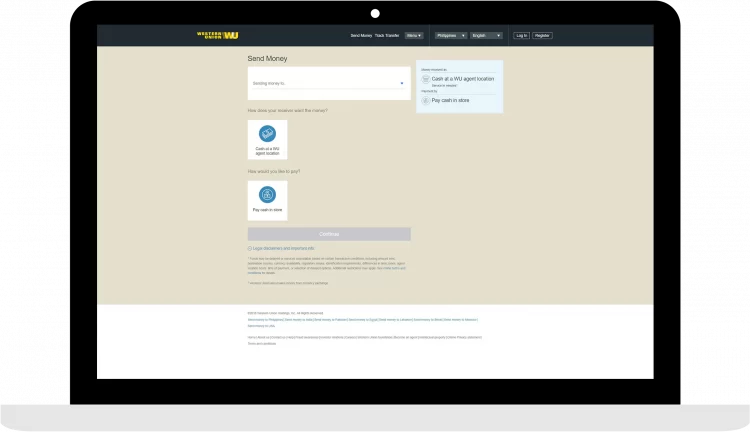This screenshot has width=750, height=432.
Task: Click the pay in store icon in summary panel
Action: (x=425, y=100)
